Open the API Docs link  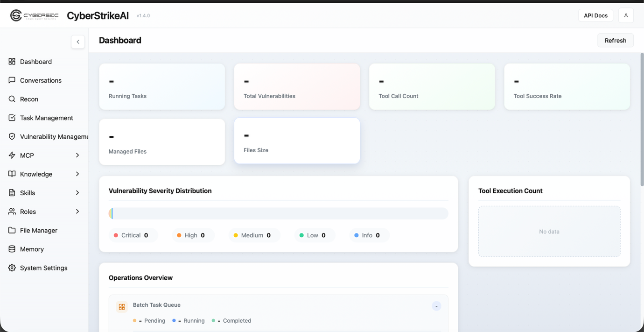pyautogui.click(x=595, y=15)
